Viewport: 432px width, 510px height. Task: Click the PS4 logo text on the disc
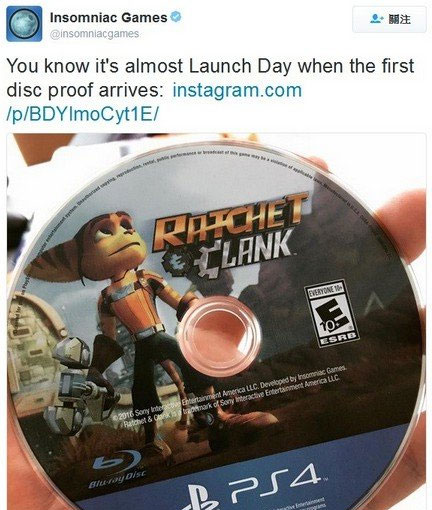coord(273,482)
